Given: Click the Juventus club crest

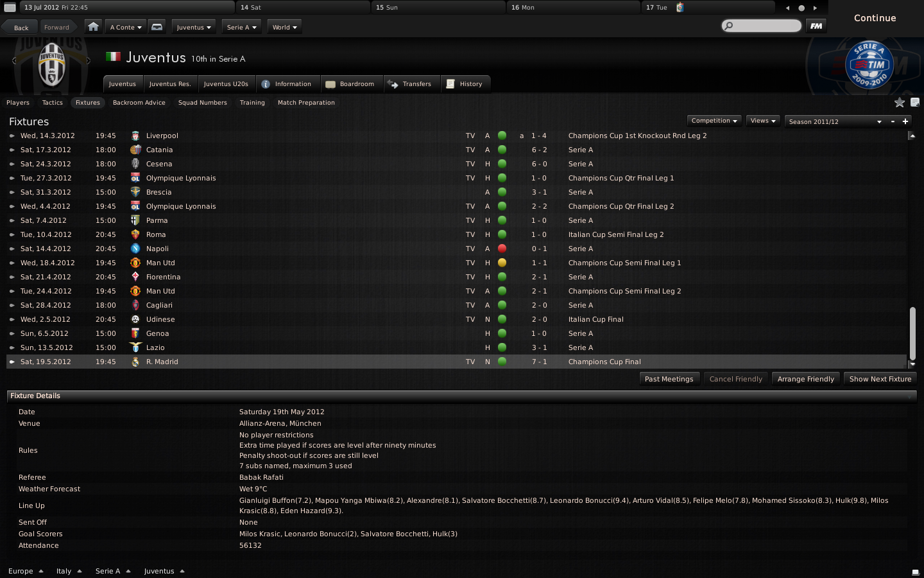Looking at the screenshot, I should [x=51, y=64].
